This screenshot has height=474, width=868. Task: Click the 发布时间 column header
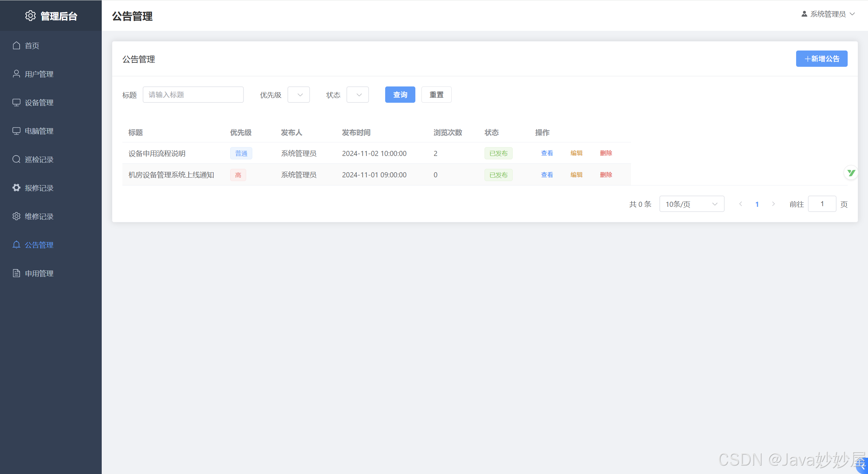356,133
